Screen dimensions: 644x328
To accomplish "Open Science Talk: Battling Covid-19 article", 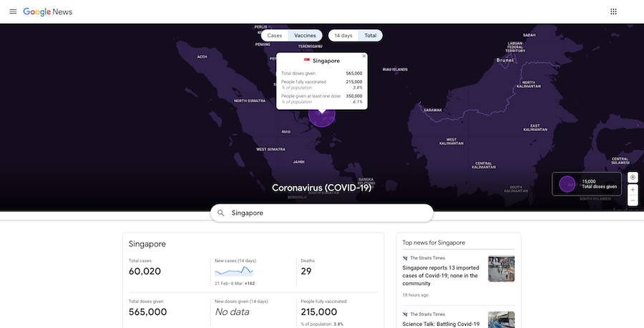I will pos(441,324).
